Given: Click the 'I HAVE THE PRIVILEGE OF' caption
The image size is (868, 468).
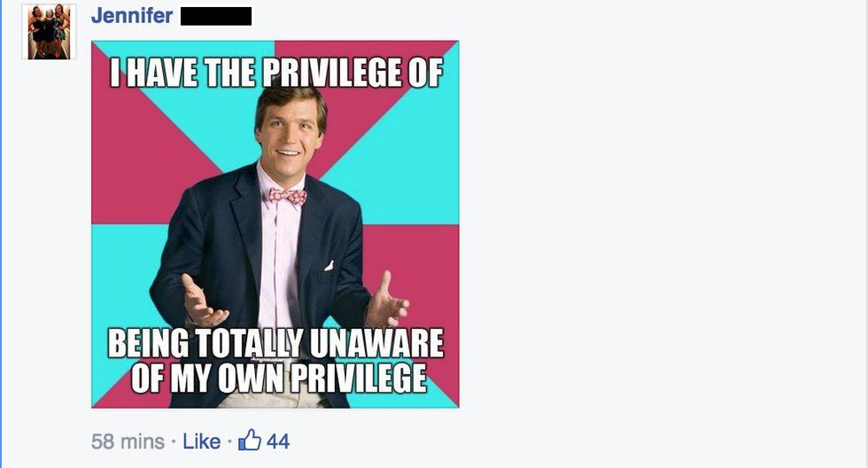Looking at the screenshot, I should tap(276, 73).
